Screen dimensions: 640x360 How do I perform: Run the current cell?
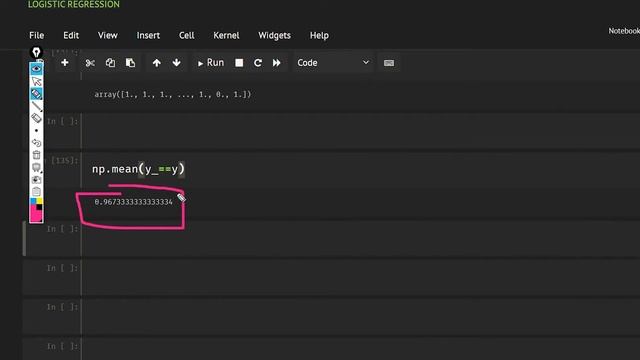211,63
